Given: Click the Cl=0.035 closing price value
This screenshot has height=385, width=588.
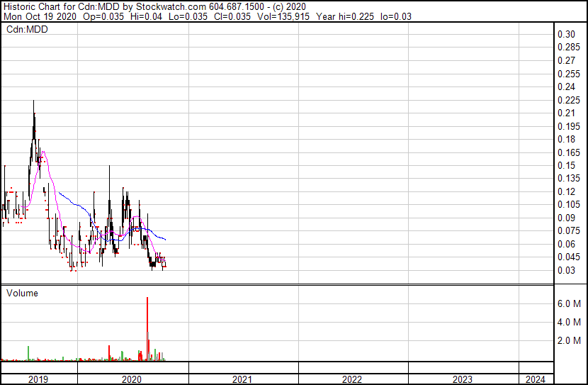Looking at the screenshot, I should (232, 16).
